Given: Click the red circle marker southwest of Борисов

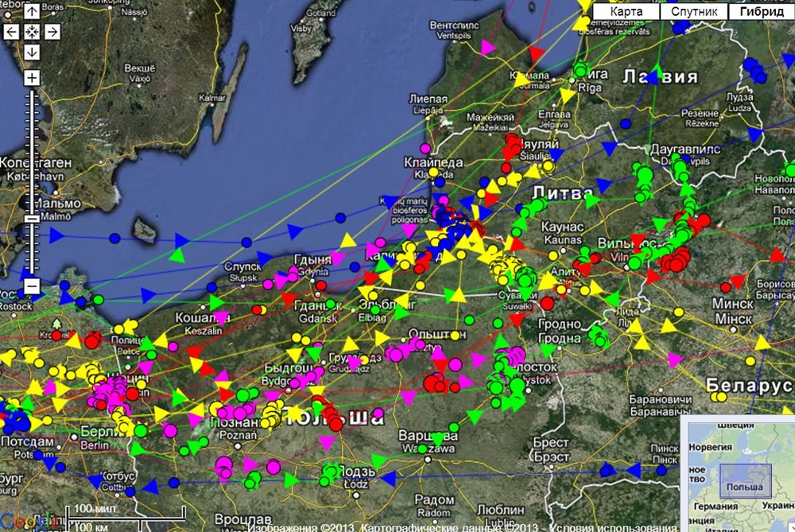Looking at the screenshot, I should (x=726, y=288).
